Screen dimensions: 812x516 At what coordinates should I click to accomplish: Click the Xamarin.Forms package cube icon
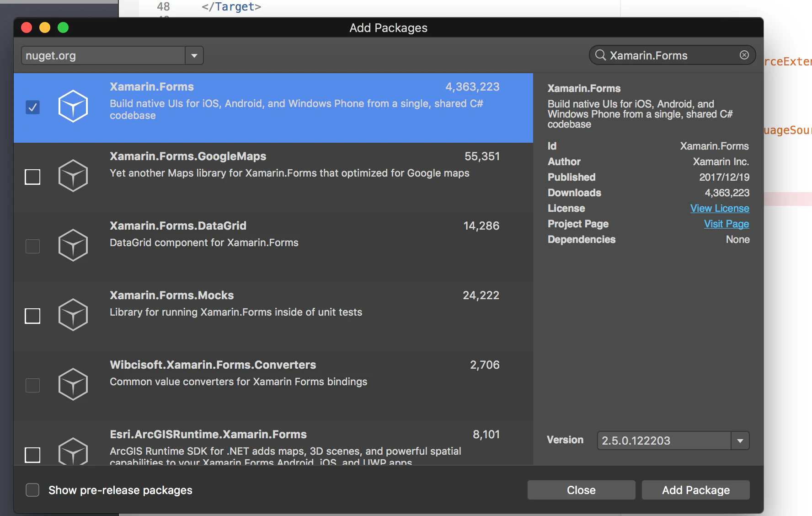73,106
